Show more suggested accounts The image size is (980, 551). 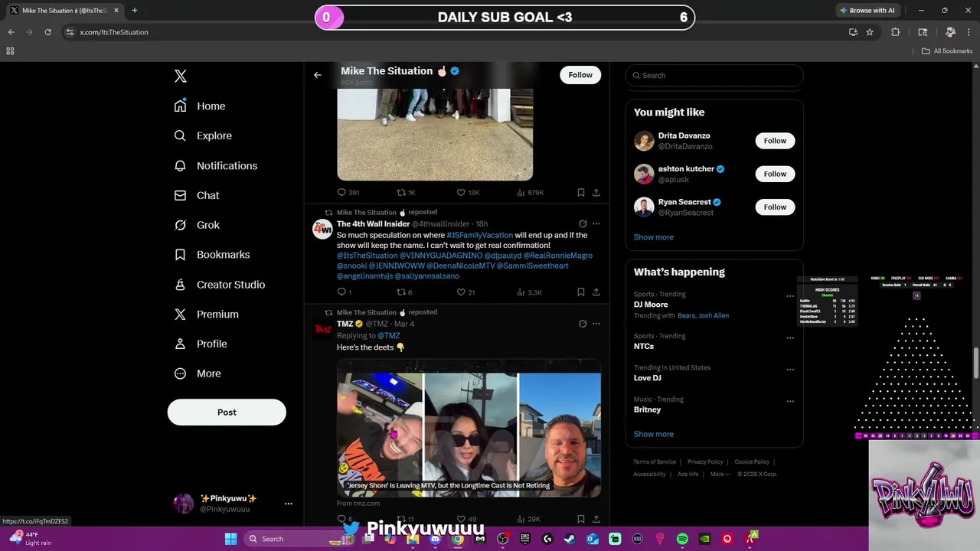click(653, 237)
